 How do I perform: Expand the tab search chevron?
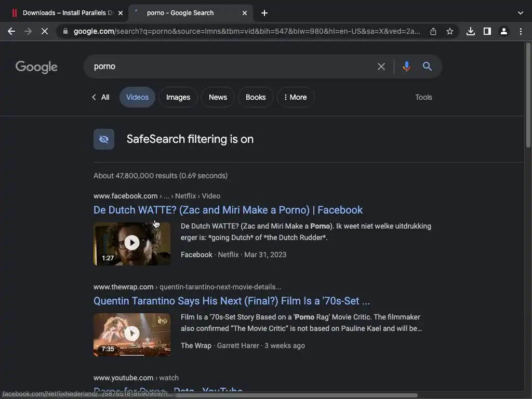click(x=521, y=13)
